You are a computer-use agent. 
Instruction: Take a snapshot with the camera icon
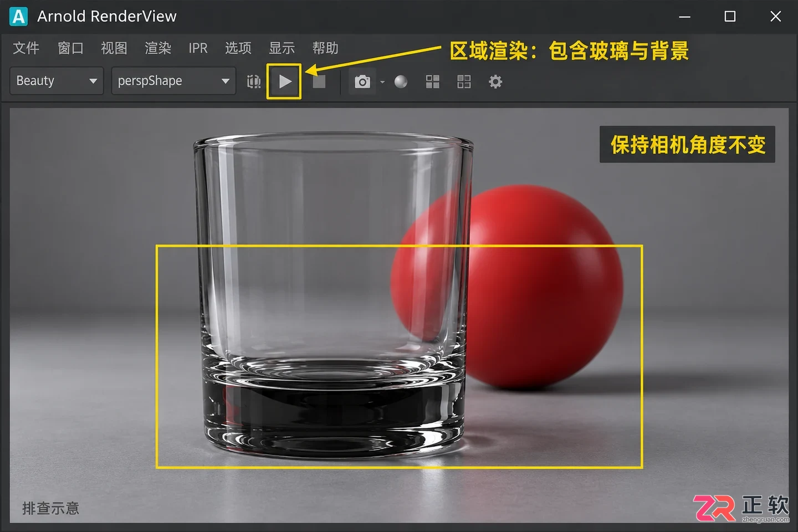pyautogui.click(x=362, y=82)
